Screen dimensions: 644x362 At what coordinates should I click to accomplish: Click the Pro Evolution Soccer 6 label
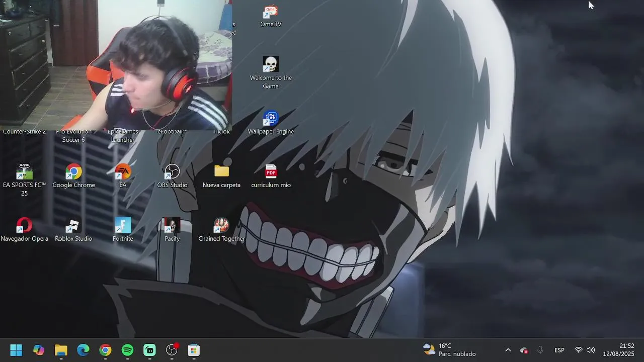[73, 136]
